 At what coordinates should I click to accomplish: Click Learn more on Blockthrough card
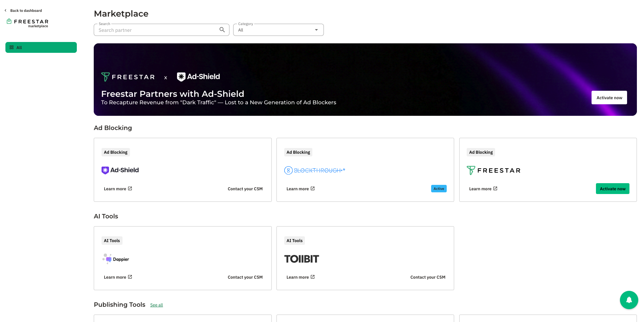[x=297, y=189]
